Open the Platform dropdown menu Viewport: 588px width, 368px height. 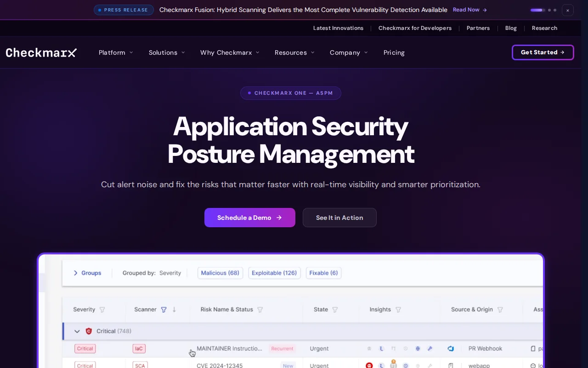116,52
